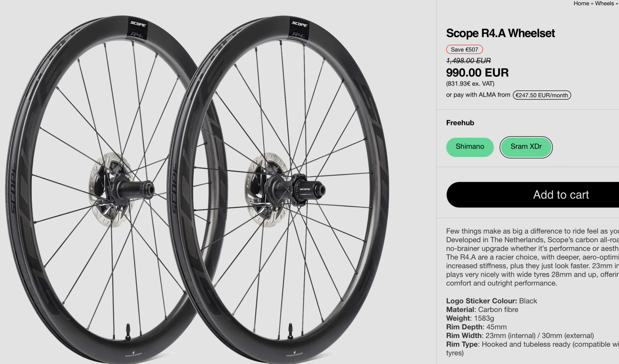Image resolution: width=619 pixels, height=364 pixels.
Task: Click the 990.00 EUR sale price
Action: [x=477, y=73]
